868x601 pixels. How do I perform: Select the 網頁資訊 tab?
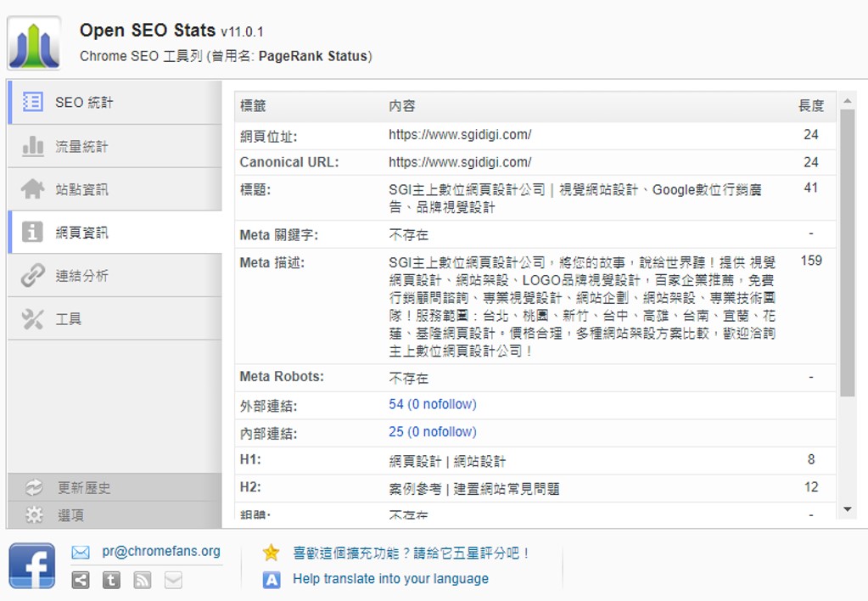(115, 233)
